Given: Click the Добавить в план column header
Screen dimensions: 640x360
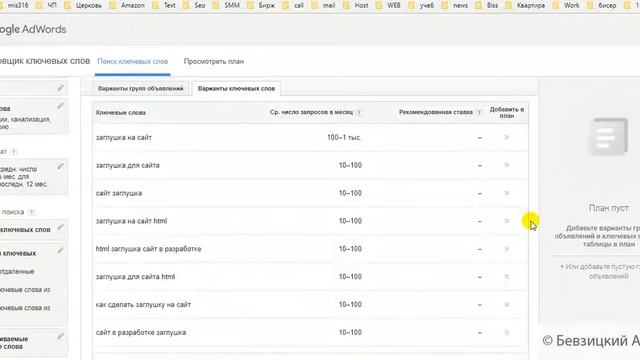Looking at the screenshot, I should point(507,113).
